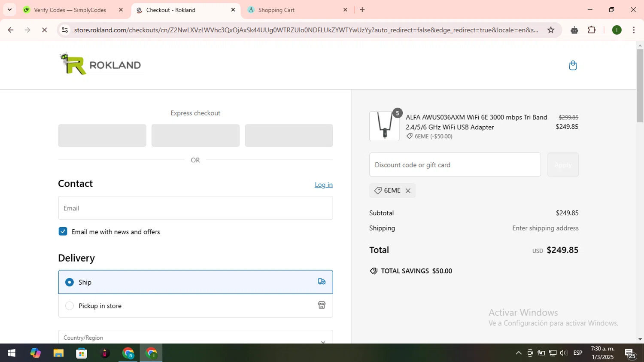Click the forward navigation arrow
This screenshot has height=362, width=644.
pos(27,30)
